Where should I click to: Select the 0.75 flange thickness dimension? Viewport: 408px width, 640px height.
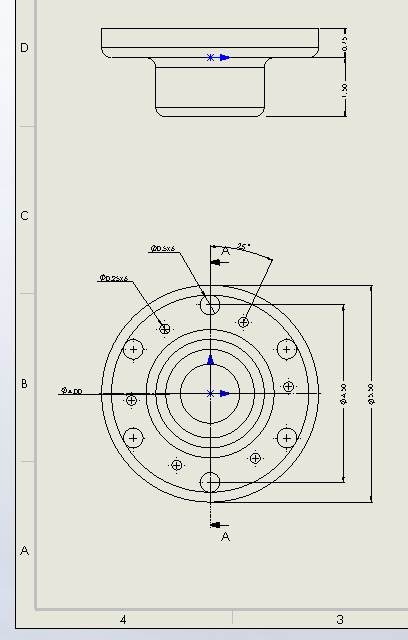[x=345, y=44]
